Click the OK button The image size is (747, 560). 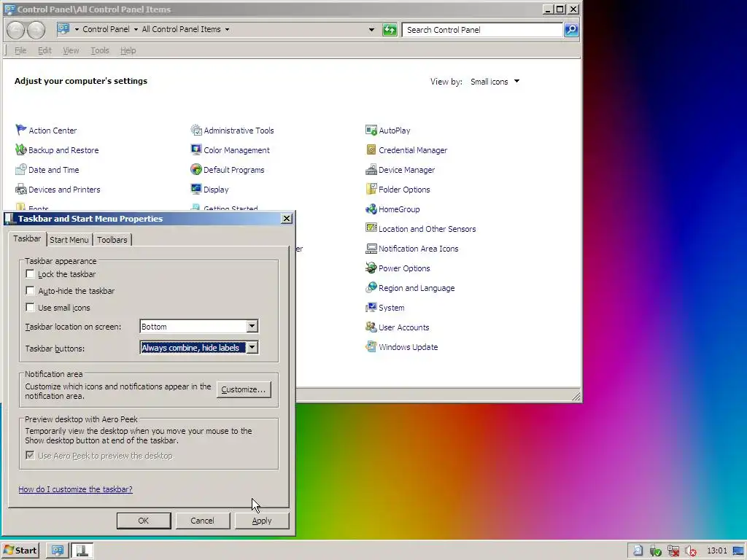click(x=144, y=521)
